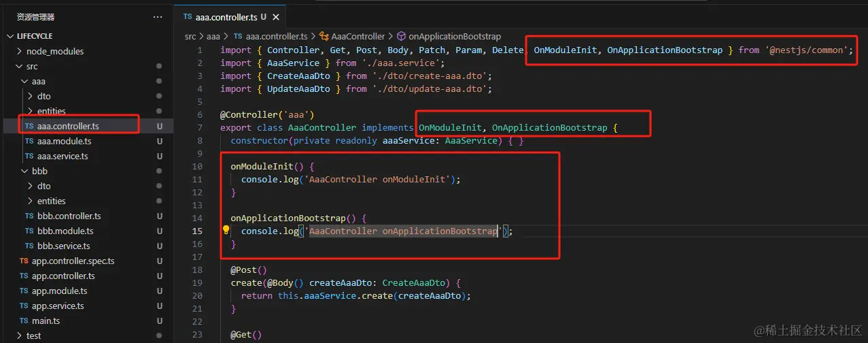Click onModuleInit() method name on line 10
Viewport: 868px width, 343px height.
[x=262, y=167]
